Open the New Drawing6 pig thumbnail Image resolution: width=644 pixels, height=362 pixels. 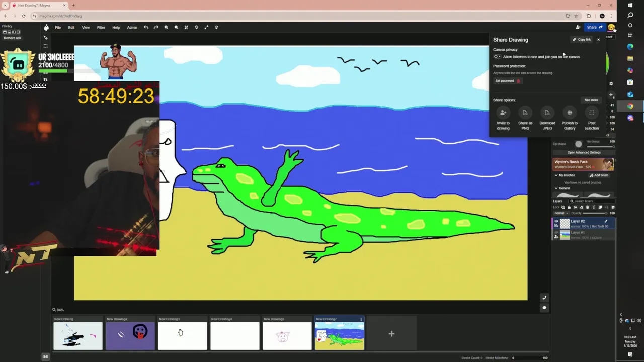coord(287,336)
